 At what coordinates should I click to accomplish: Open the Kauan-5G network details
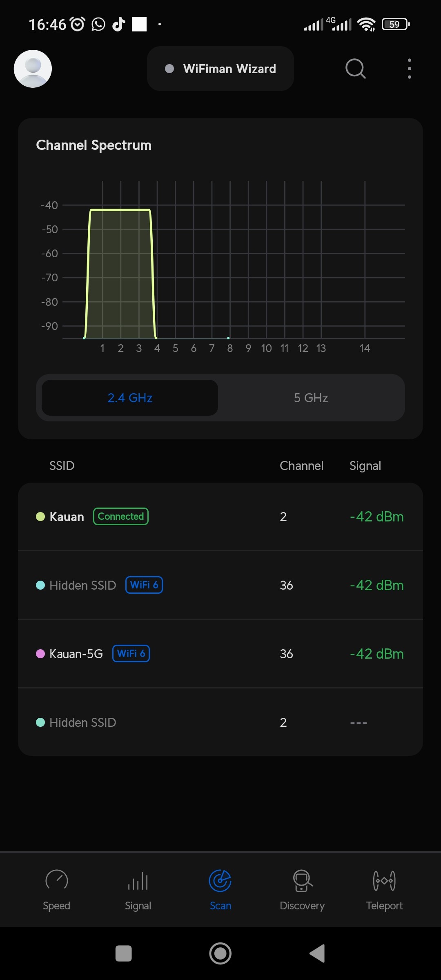pyautogui.click(x=220, y=654)
